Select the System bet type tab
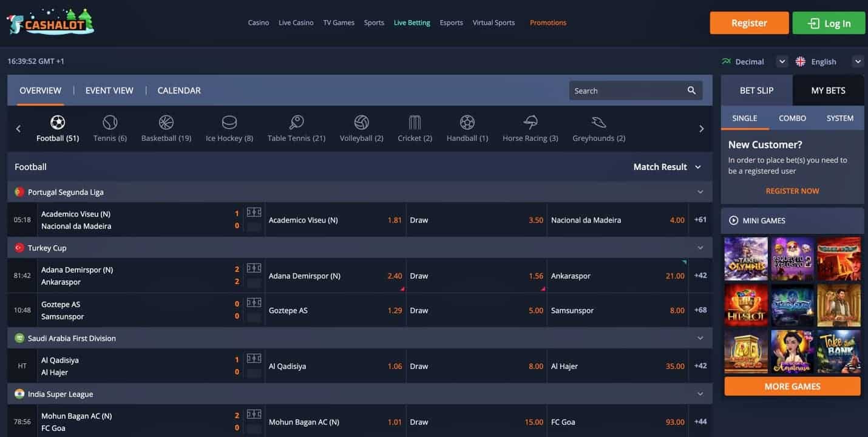 (840, 118)
